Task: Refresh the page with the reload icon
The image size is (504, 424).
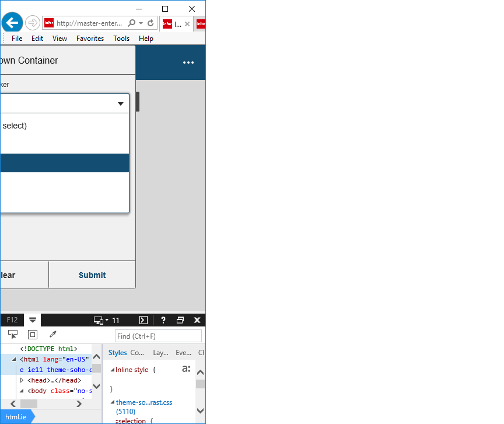Action: coord(150,23)
